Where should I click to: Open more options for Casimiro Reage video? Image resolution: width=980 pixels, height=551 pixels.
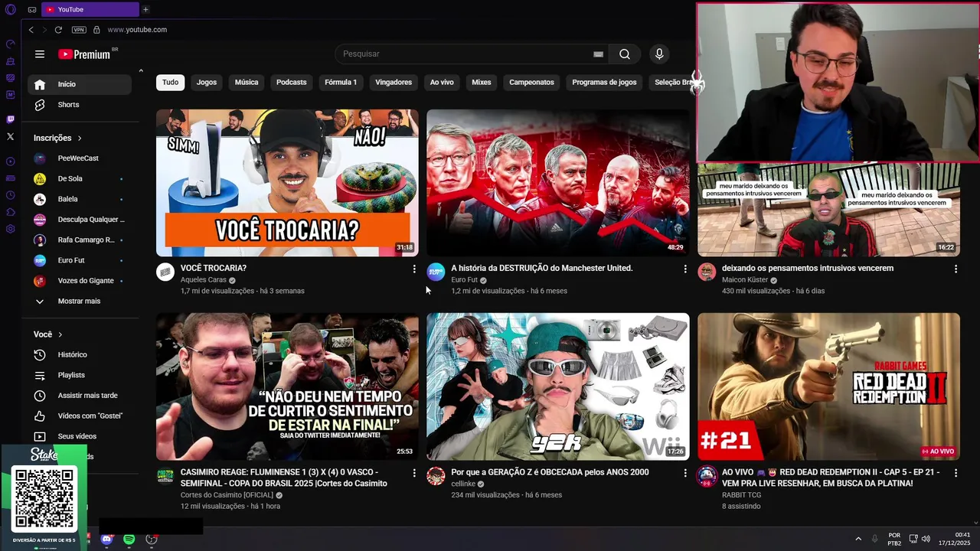414,473
